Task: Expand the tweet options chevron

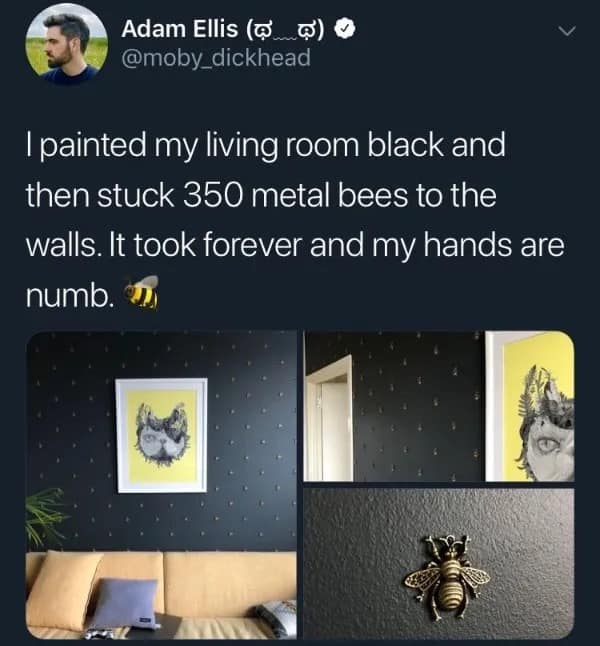Action: coord(567,30)
